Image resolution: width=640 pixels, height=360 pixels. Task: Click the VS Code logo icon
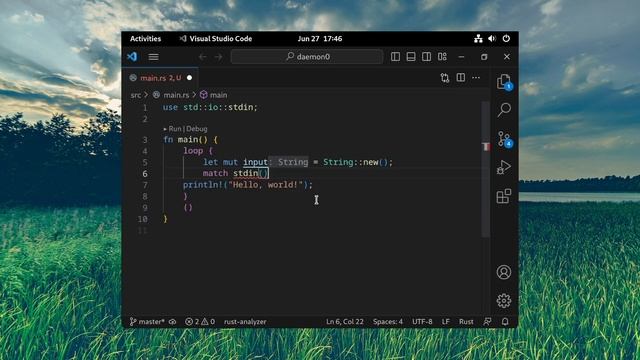tap(132, 57)
